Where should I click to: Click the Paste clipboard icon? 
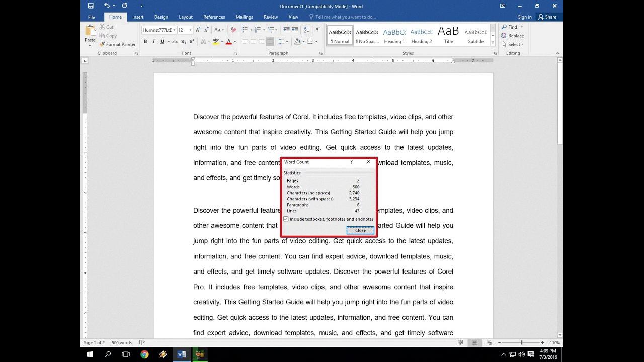[90, 31]
